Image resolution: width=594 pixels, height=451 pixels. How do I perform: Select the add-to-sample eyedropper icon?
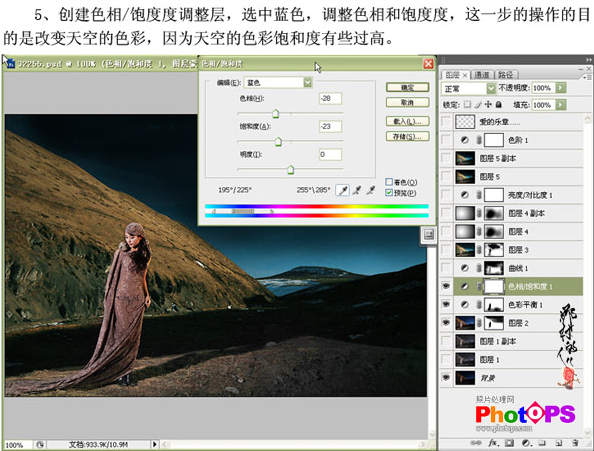357,190
